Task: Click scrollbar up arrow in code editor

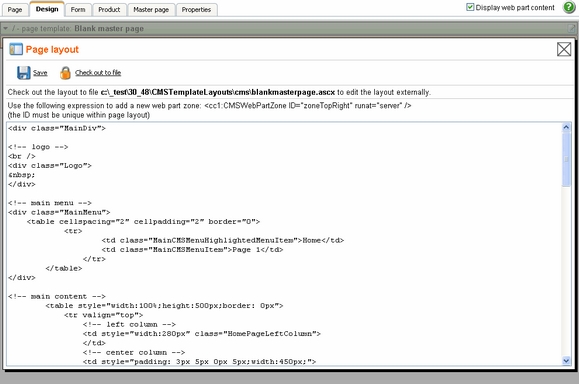Action: tap(566, 128)
